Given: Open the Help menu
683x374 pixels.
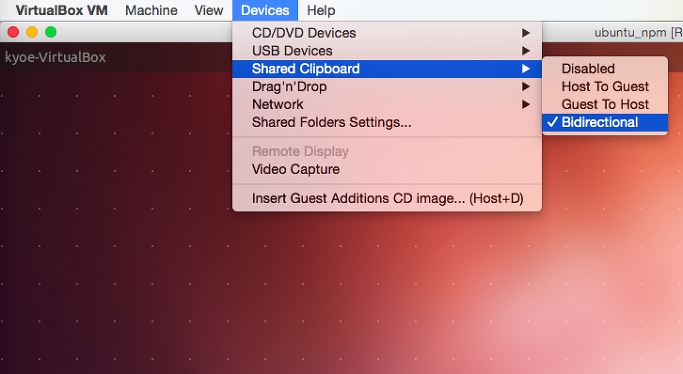Looking at the screenshot, I should pyautogui.click(x=321, y=10).
